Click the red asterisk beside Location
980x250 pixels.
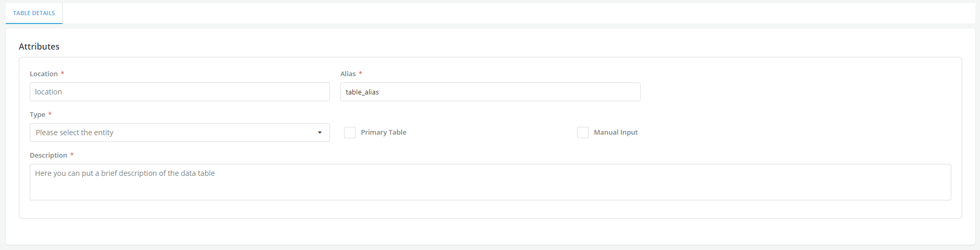pos(63,74)
